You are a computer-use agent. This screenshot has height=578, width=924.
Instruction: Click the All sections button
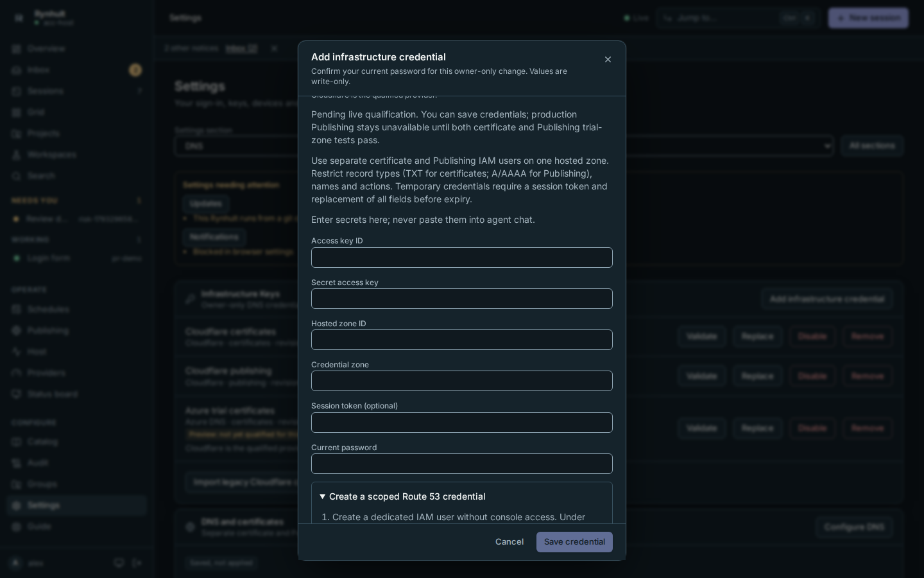coord(872,146)
